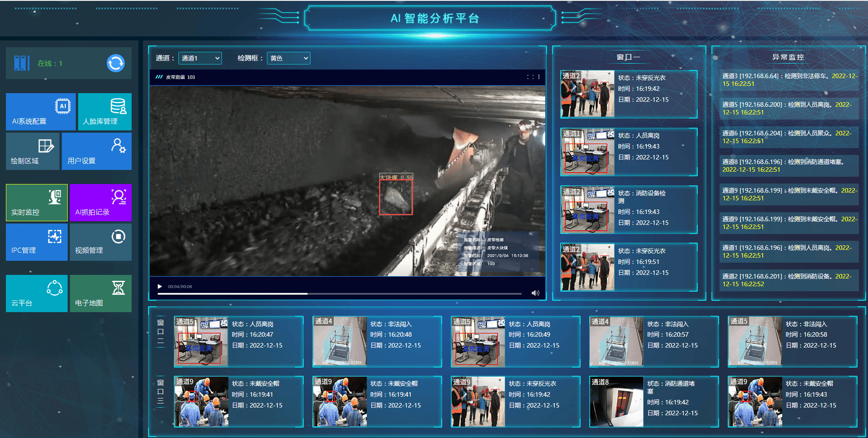Viewport: 868px width, 438px height.
Task: Click the video playback progress bar
Action: [339, 294]
